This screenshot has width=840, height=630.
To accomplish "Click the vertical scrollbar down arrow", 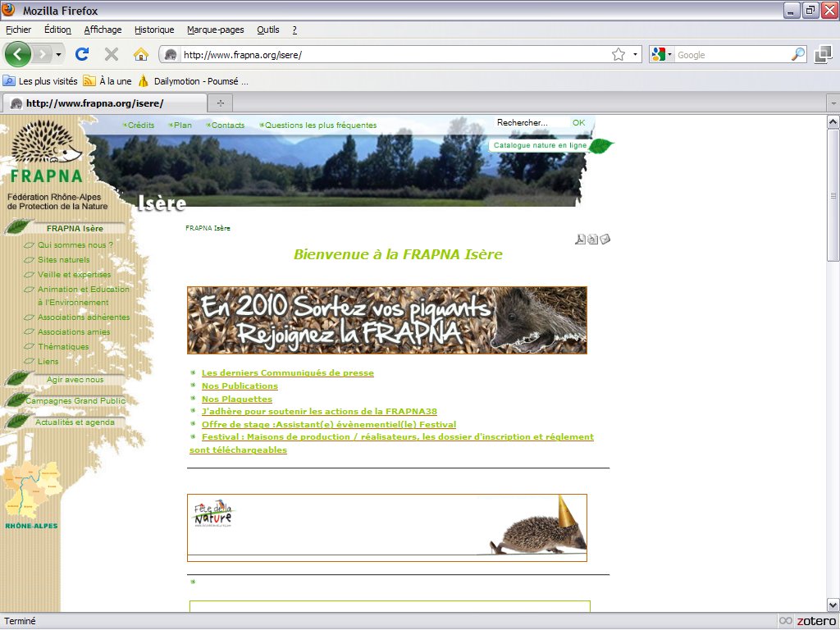I will tap(833, 605).
